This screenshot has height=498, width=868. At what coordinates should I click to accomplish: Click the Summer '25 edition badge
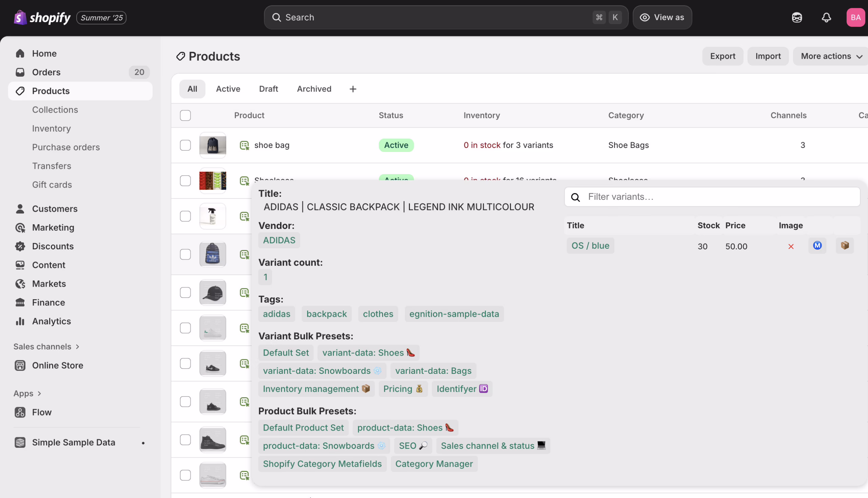point(101,18)
